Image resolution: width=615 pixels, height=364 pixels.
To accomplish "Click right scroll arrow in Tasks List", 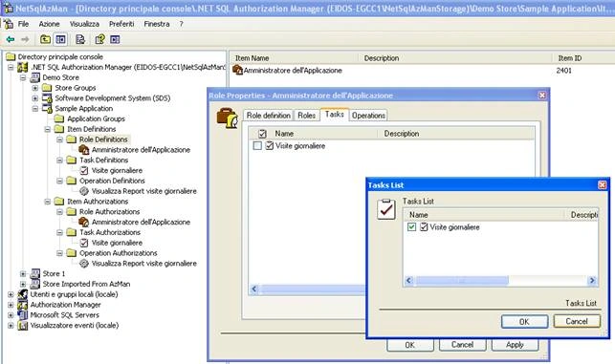I will pyautogui.click(x=592, y=280).
